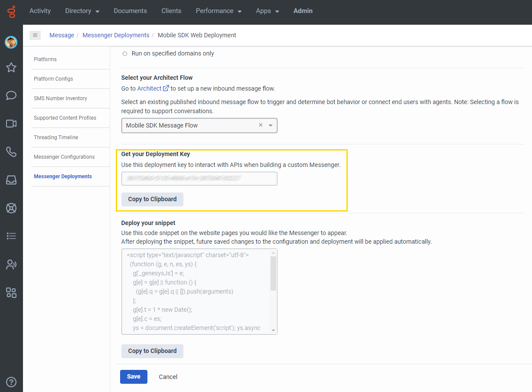Copy the Deployment Key to clipboard

152,199
